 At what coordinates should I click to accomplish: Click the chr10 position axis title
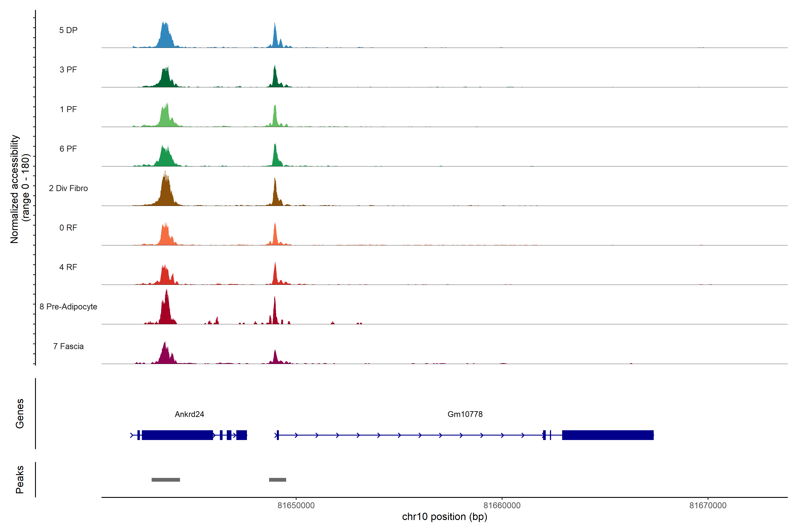[x=444, y=517]
